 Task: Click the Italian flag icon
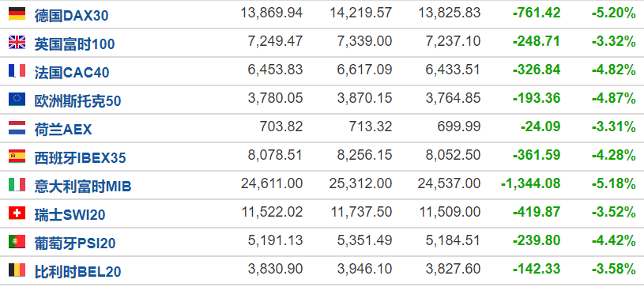point(17,185)
